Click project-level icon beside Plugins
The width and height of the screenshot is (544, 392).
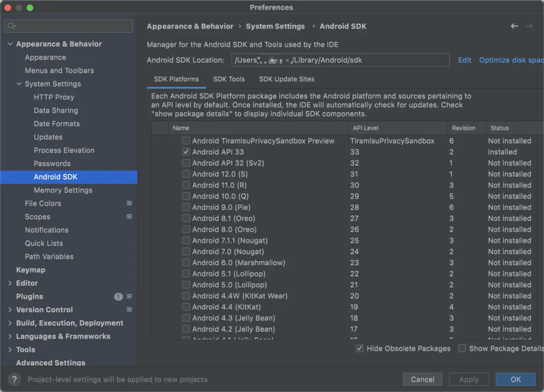pyautogui.click(x=129, y=296)
